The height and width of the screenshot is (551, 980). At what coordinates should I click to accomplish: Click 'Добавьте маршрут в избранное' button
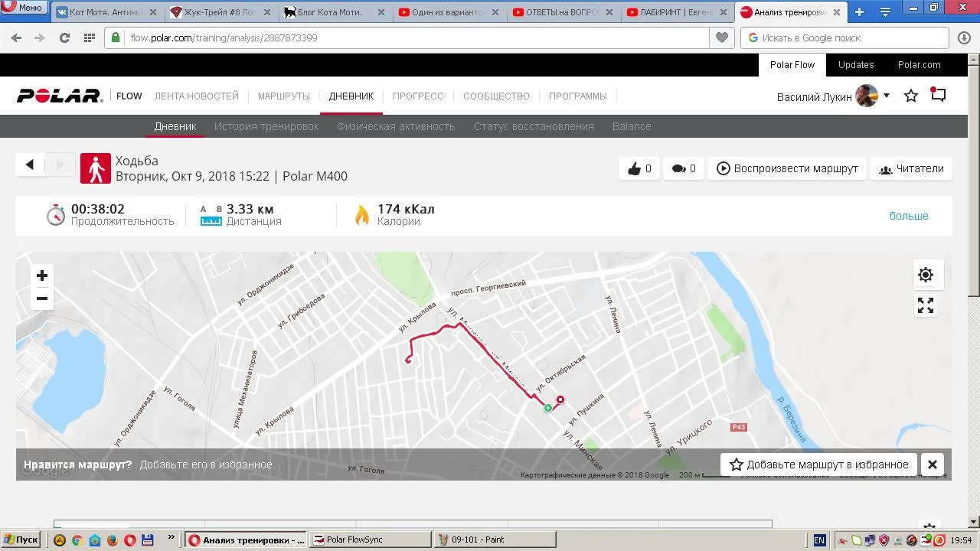(x=819, y=465)
